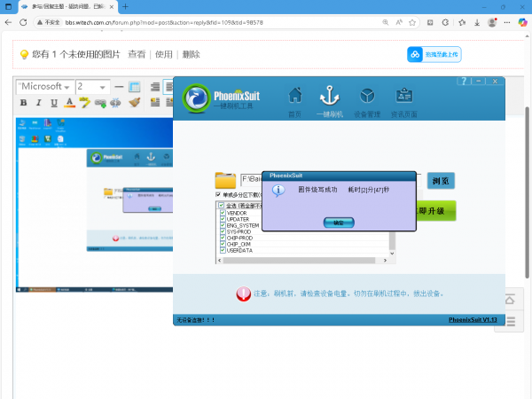
Task: Open the 资讯页面 news icon
Action: tap(404, 98)
